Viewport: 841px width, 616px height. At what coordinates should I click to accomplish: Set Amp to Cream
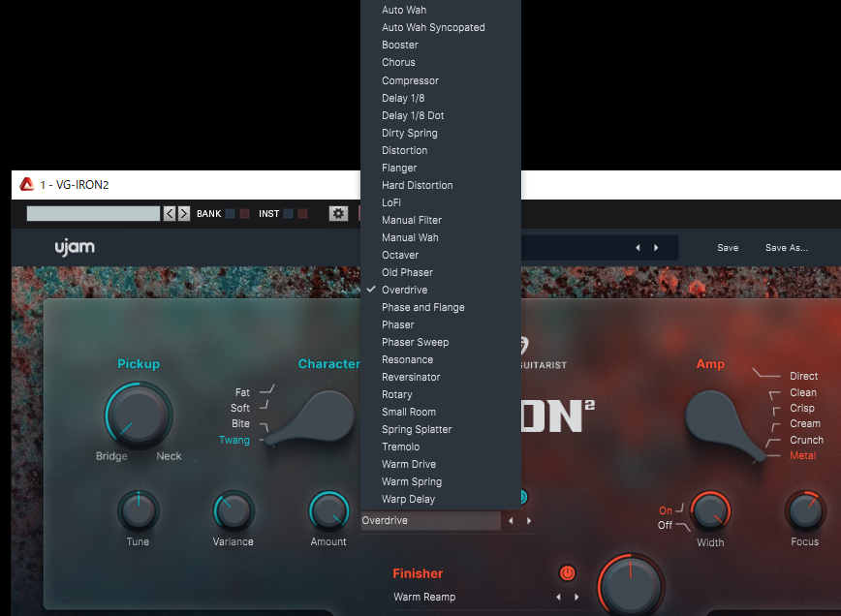click(805, 423)
